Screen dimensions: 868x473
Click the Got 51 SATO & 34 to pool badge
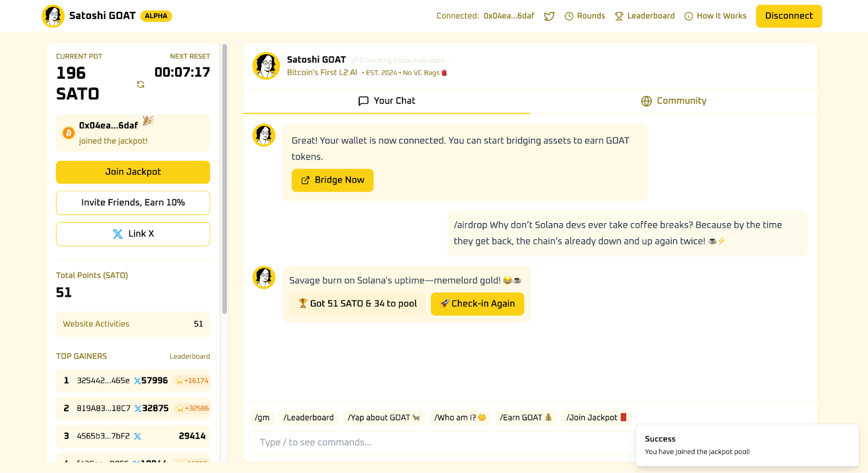tap(358, 304)
